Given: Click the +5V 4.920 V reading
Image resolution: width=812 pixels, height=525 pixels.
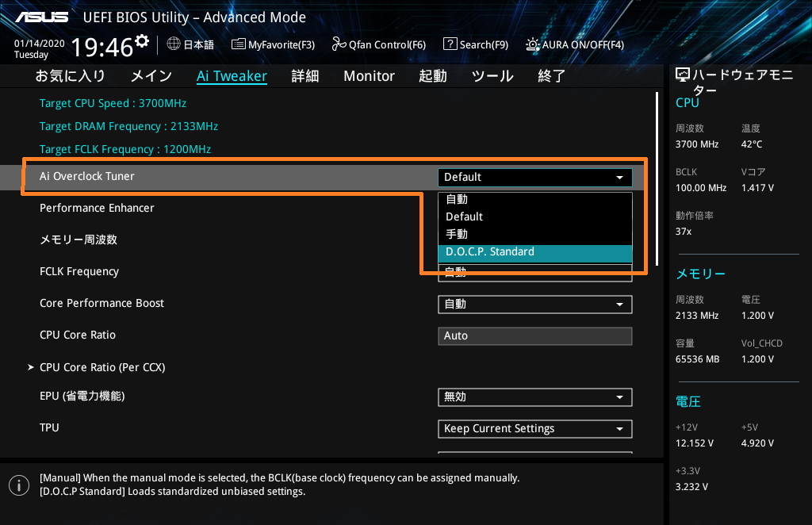Looking at the screenshot, I should coord(757,443).
